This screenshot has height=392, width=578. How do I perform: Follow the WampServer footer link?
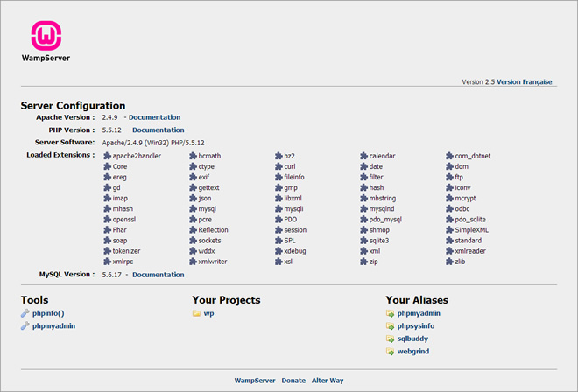click(x=255, y=381)
